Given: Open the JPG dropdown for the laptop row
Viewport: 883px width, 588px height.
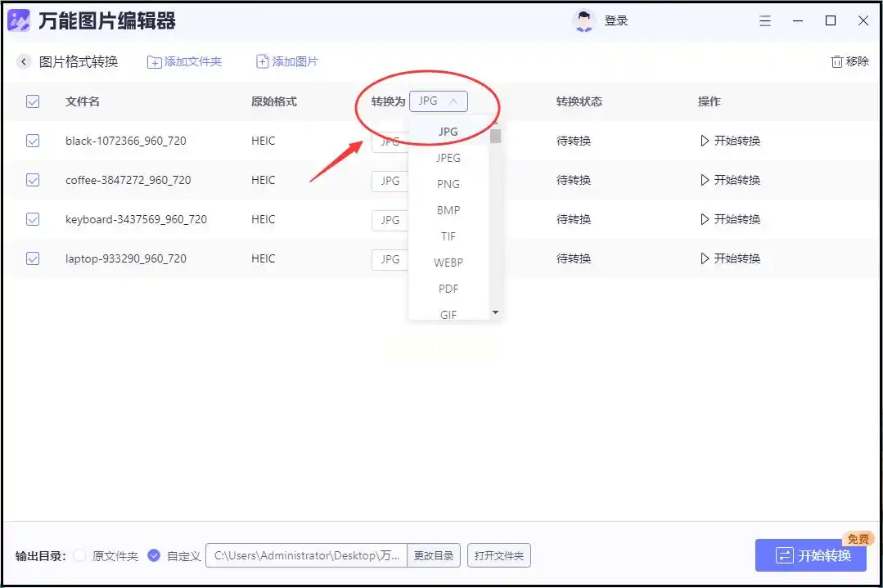Looking at the screenshot, I should click(x=390, y=259).
